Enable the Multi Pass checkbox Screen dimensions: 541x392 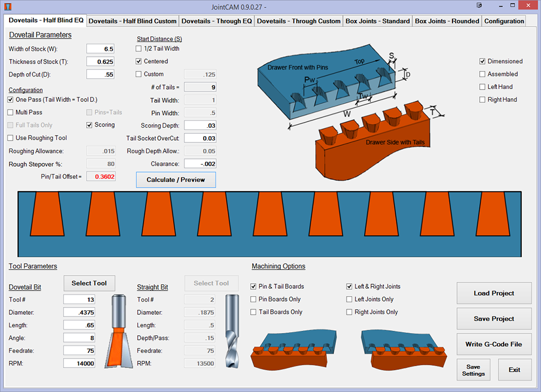pos(11,112)
